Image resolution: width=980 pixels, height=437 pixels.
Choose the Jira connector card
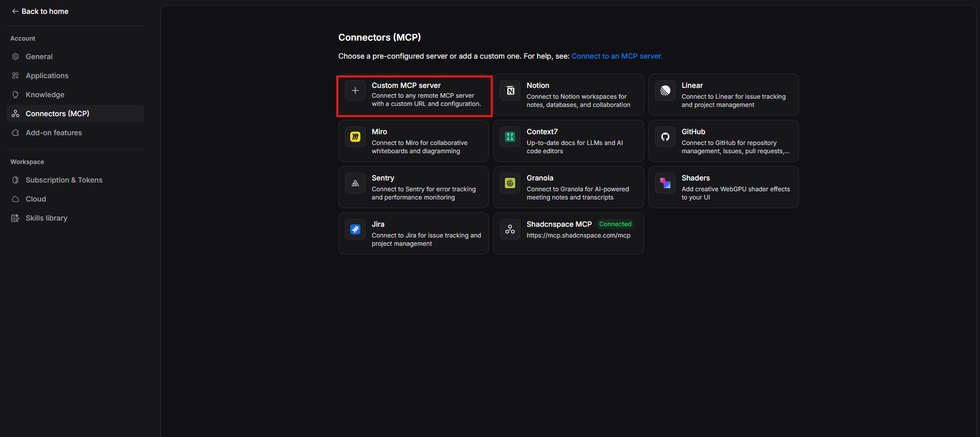tap(413, 233)
